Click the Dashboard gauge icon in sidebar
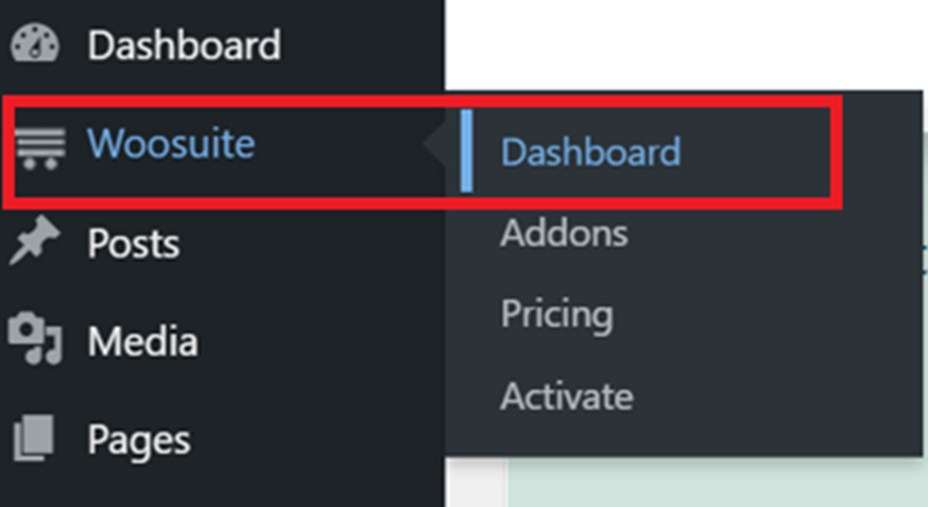928x507 pixels. coord(35,43)
